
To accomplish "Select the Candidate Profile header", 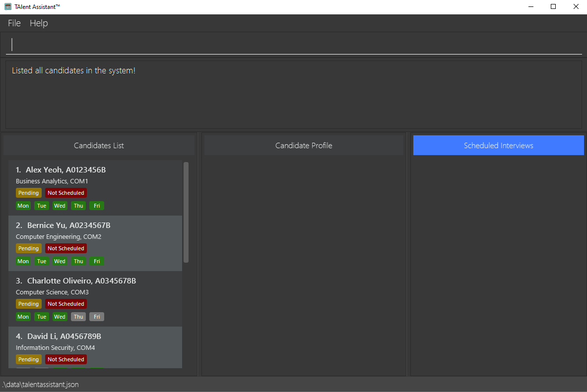I will pos(304,146).
